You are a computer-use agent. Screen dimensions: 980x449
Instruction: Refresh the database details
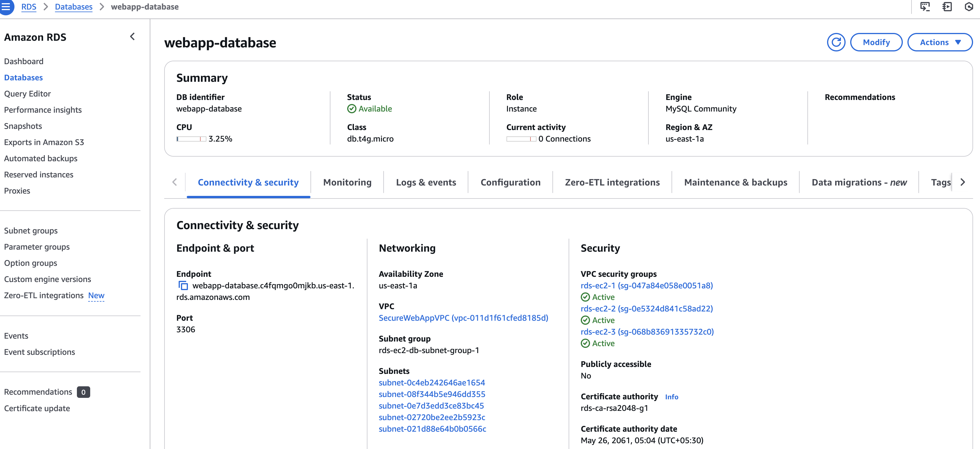(x=836, y=42)
